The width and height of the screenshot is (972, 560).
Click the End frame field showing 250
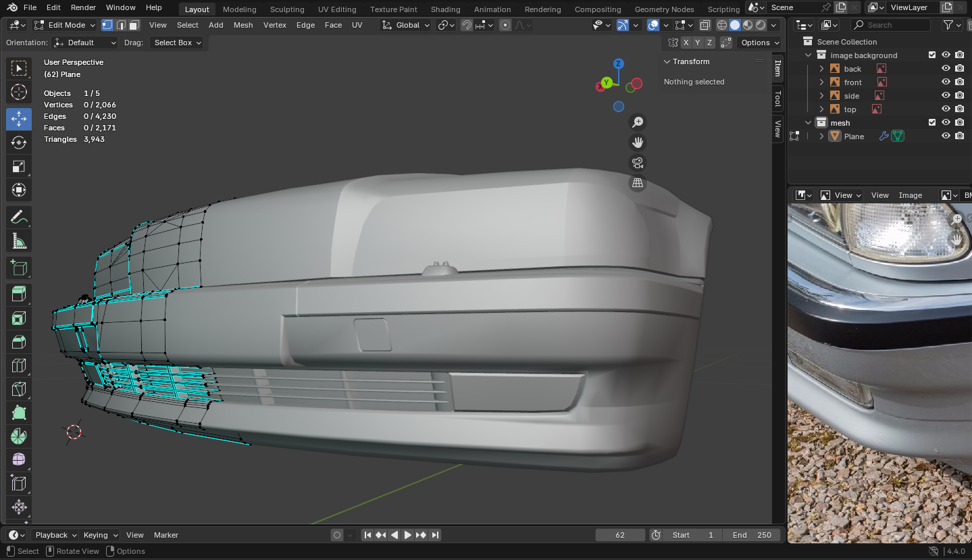pyautogui.click(x=752, y=535)
